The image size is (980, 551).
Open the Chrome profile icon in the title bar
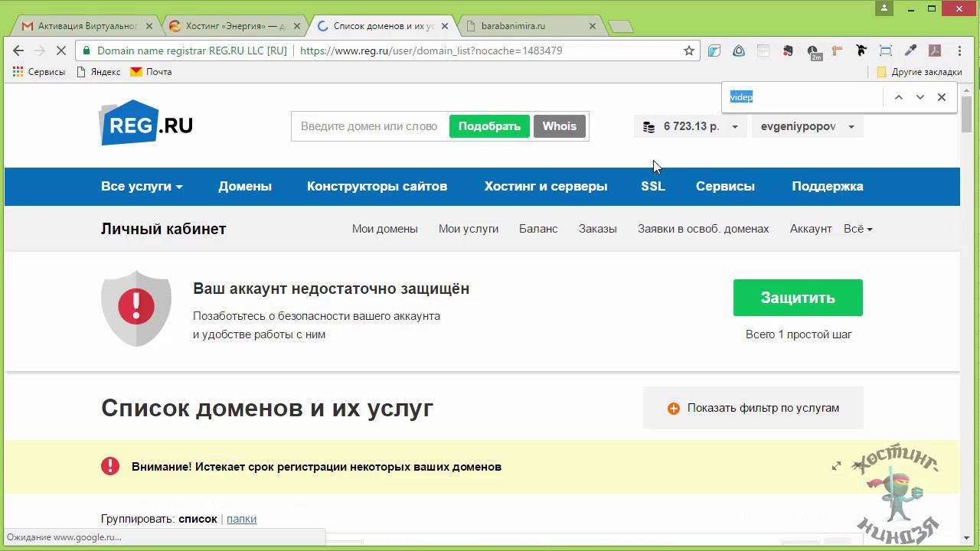point(885,8)
